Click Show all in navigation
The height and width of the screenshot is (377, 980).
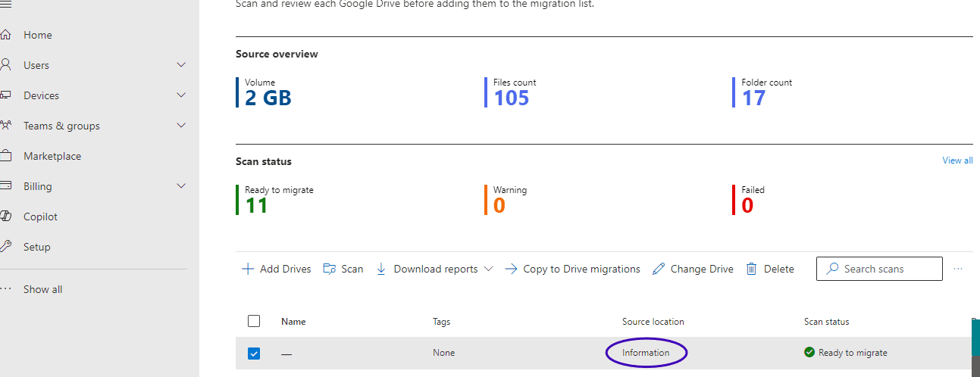pos(42,289)
